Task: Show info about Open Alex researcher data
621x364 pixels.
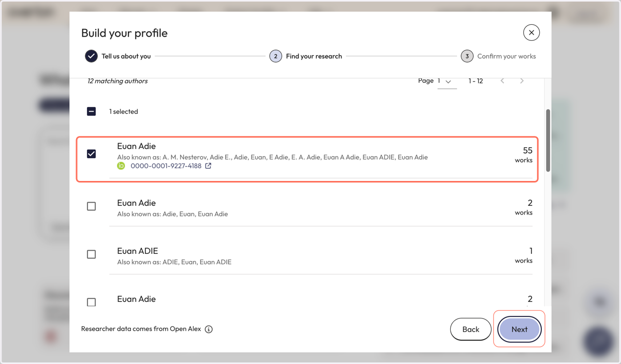Action: [209, 329]
